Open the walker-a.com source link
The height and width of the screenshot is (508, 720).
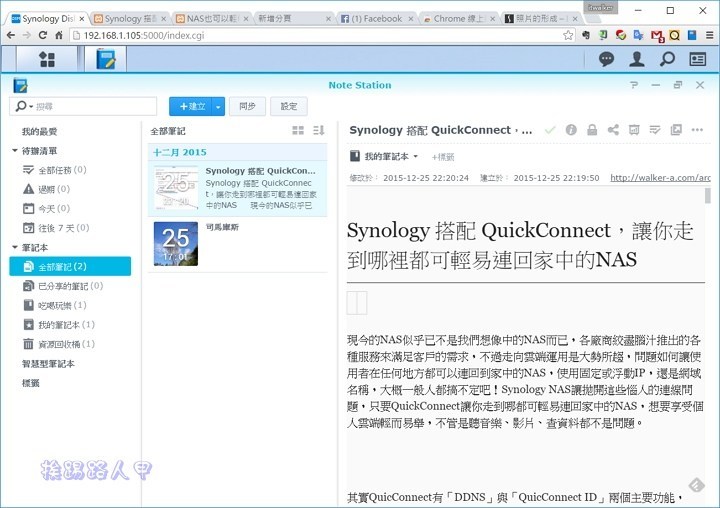(x=660, y=178)
